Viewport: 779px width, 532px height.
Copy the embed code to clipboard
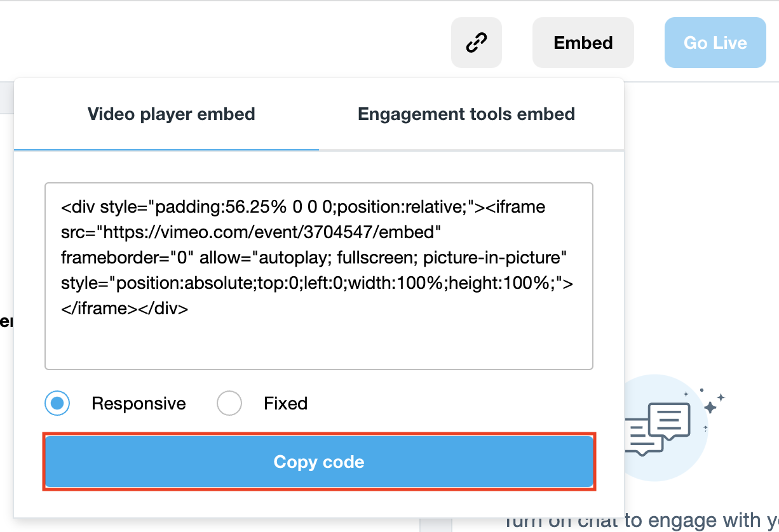tap(319, 462)
